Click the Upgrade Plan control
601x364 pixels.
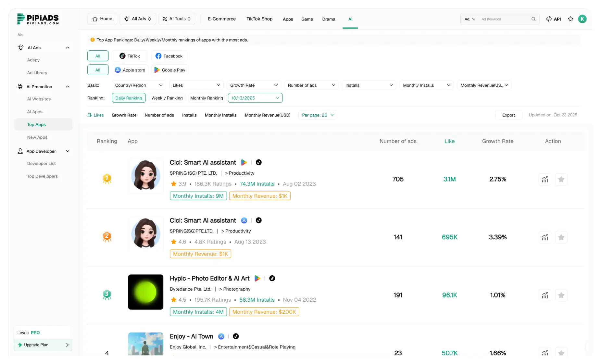click(x=43, y=345)
